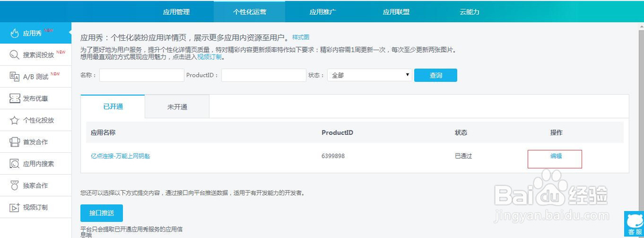
Task: Open the 个性化投放 sidebar label
Action: tap(38, 121)
